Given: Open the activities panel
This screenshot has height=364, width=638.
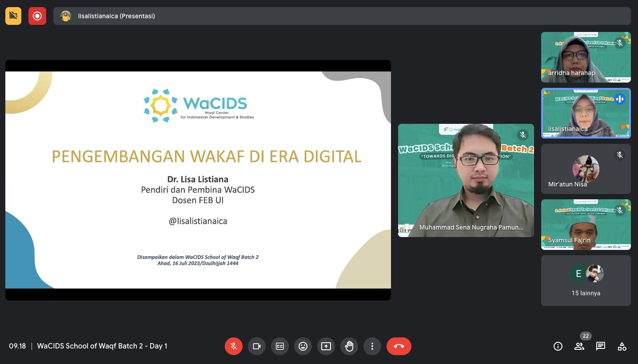Looking at the screenshot, I should (x=622, y=346).
